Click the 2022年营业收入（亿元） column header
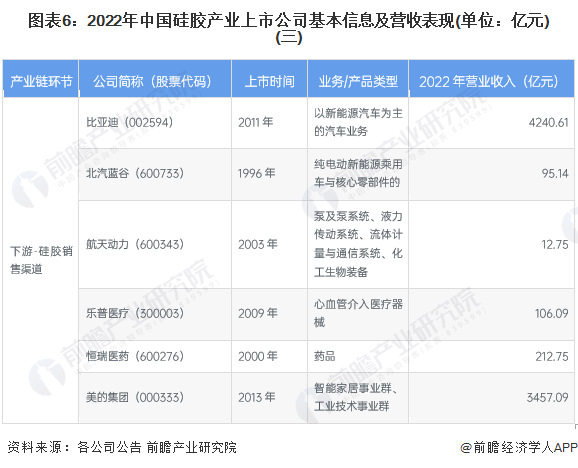 (491, 79)
